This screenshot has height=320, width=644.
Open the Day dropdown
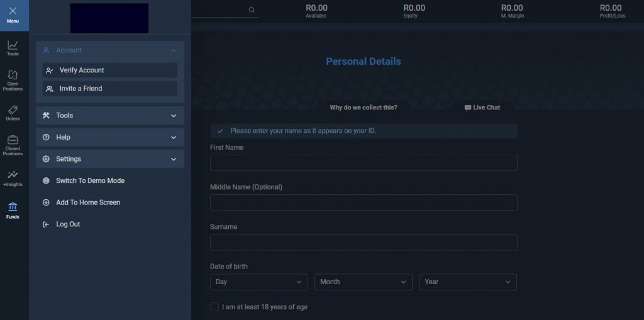coord(258,282)
